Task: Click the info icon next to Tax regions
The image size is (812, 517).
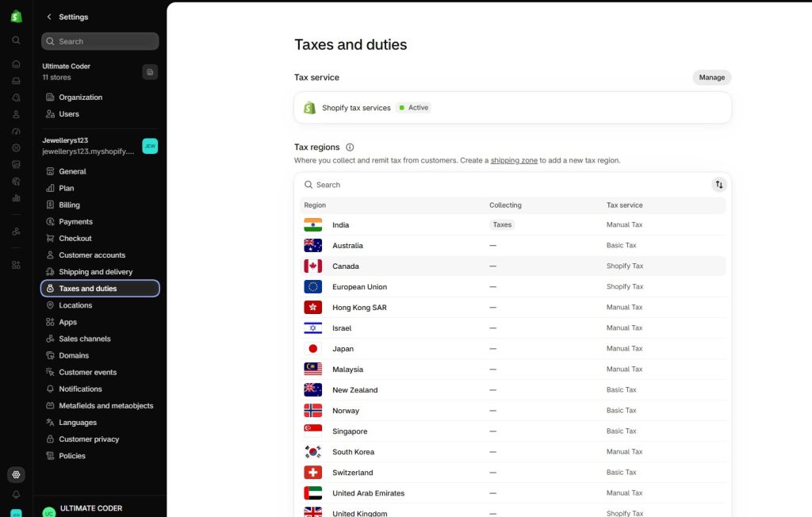Action: click(x=350, y=147)
